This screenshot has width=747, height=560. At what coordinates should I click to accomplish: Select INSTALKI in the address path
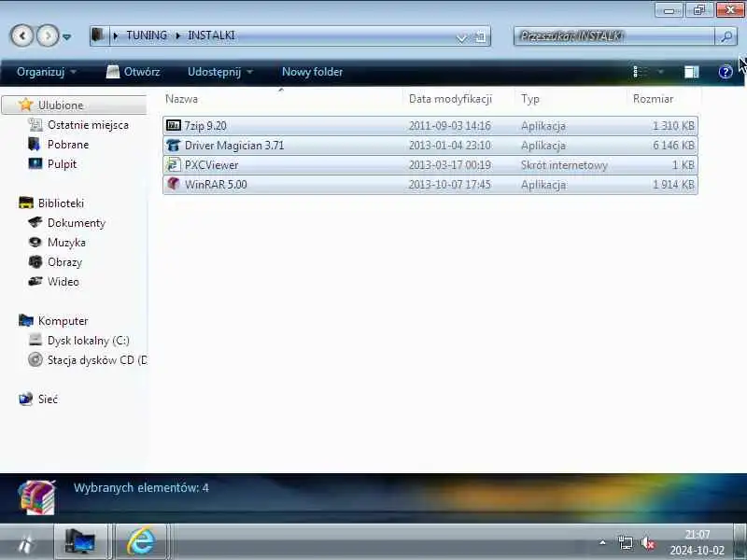pyautogui.click(x=211, y=35)
